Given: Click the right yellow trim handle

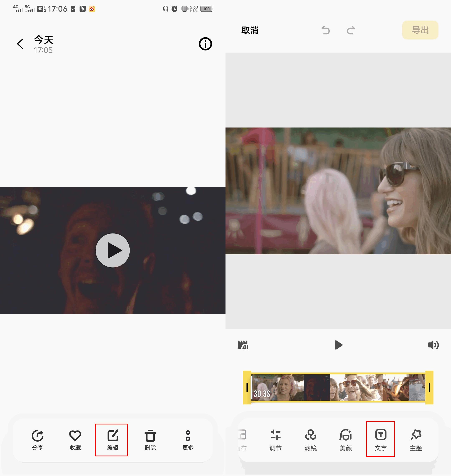Looking at the screenshot, I should (429, 387).
